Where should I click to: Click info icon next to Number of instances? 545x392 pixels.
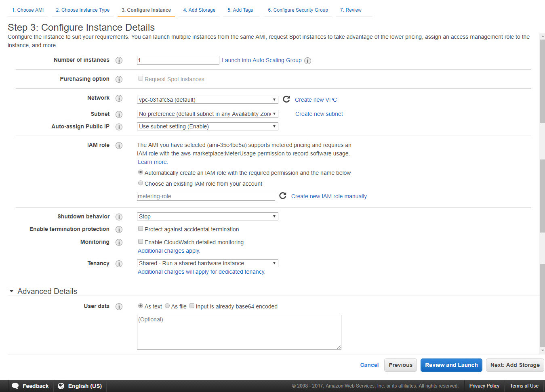(x=119, y=60)
